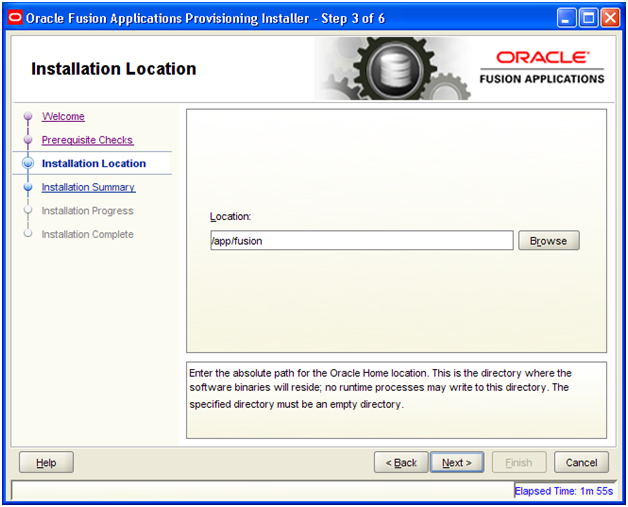Screen dimensions: 628x507
Task: Click the Oracle Fusion Applications logo
Action: [x=542, y=68]
